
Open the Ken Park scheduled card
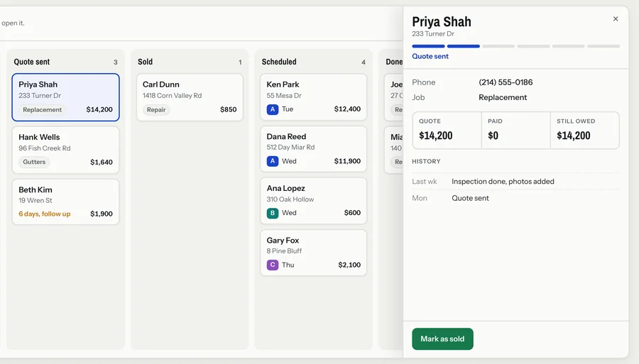click(x=313, y=97)
